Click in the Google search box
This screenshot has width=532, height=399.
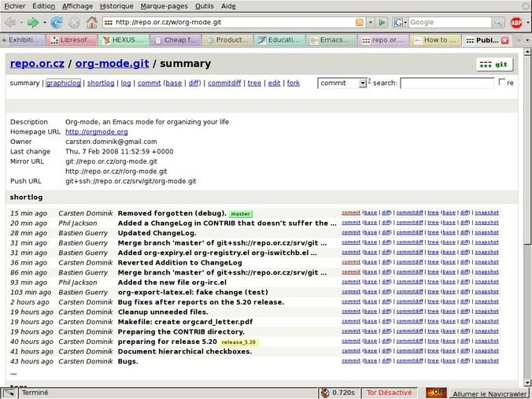tap(450, 22)
